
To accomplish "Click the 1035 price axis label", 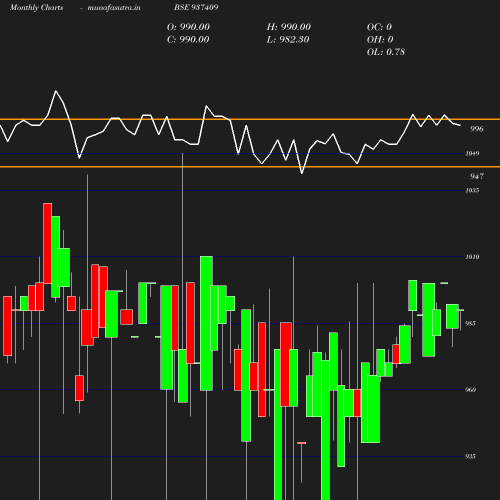I will [x=472, y=190].
